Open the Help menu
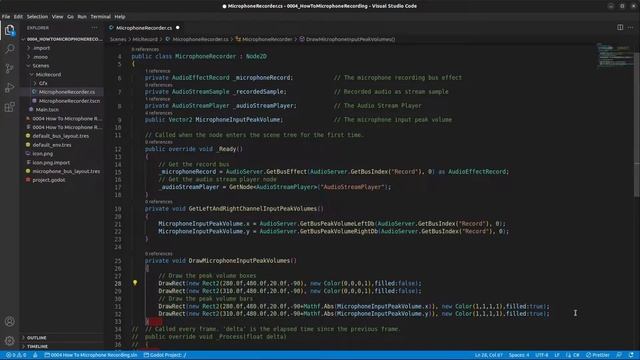 pyautogui.click(x=120, y=17)
